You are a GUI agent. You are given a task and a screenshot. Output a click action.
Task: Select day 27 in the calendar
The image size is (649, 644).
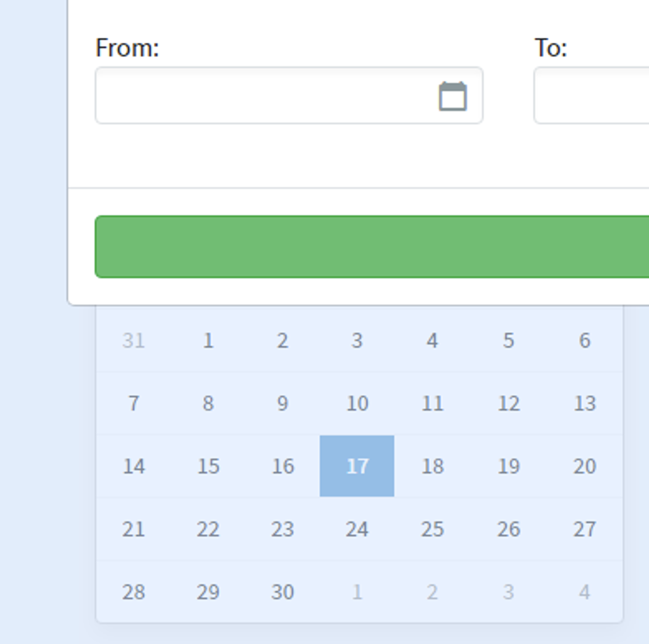click(584, 529)
